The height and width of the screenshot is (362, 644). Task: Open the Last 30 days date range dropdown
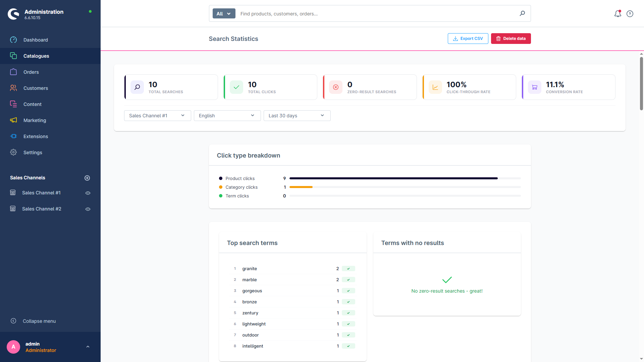pyautogui.click(x=297, y=116)
